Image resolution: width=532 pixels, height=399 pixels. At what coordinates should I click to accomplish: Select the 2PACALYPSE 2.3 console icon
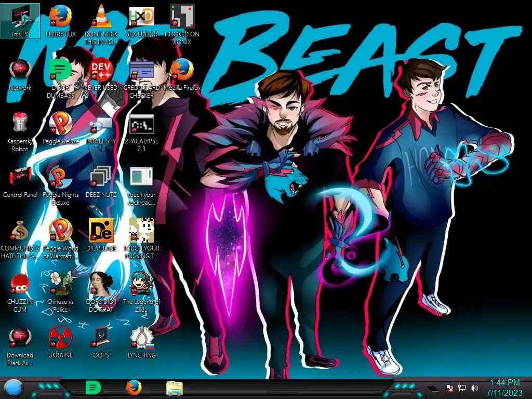coord(142,131)
